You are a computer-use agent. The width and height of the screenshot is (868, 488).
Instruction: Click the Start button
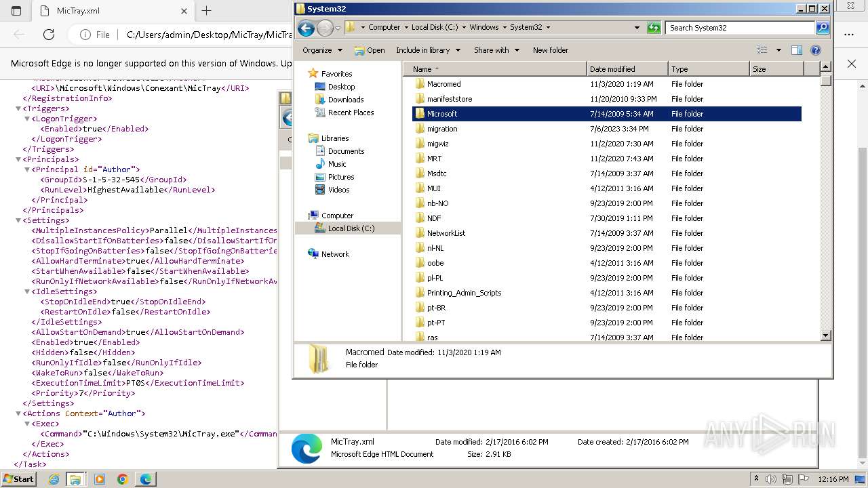(18, 479)
